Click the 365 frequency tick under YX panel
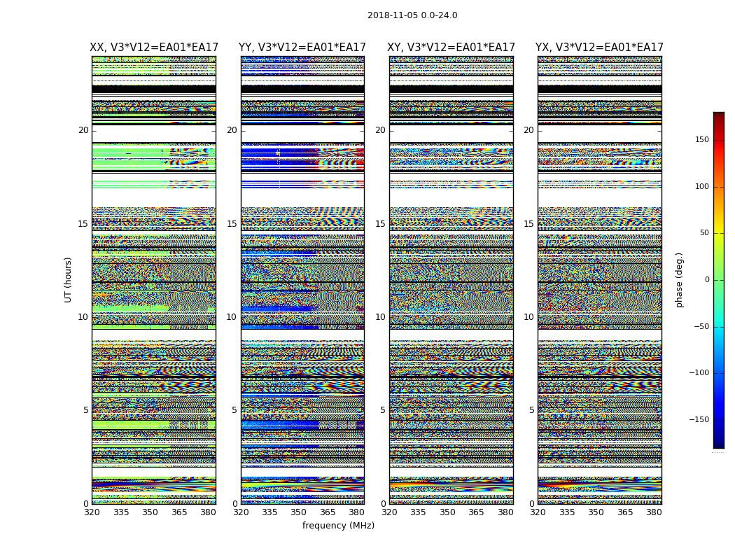Viewport: 735px width, 560px height. (625, 512)
